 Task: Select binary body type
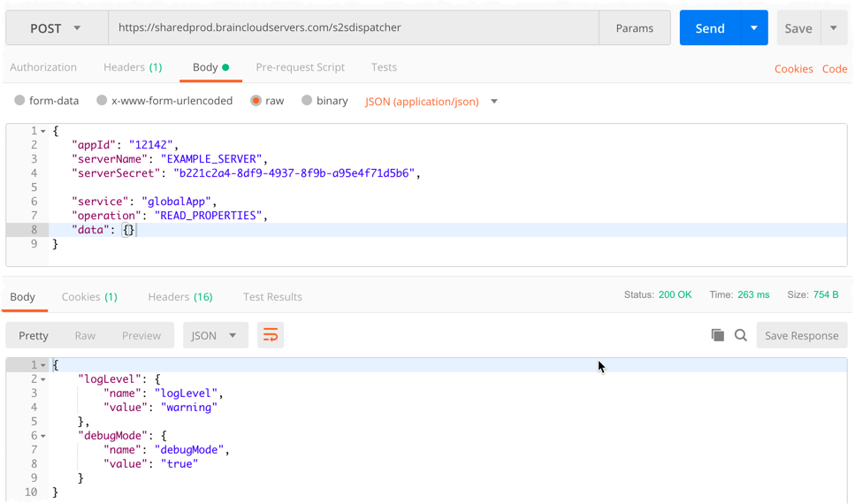coord(324,101)
